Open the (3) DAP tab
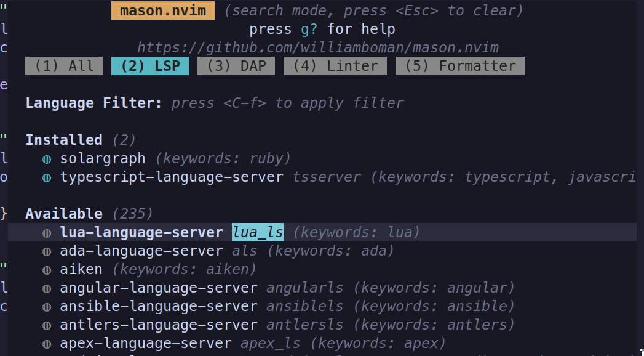 coord(236,66)
